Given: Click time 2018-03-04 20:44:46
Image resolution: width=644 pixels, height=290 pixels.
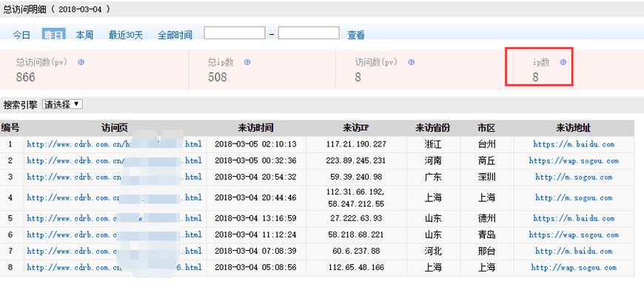Looking at the screenshot, I should (x=255, y=198).
